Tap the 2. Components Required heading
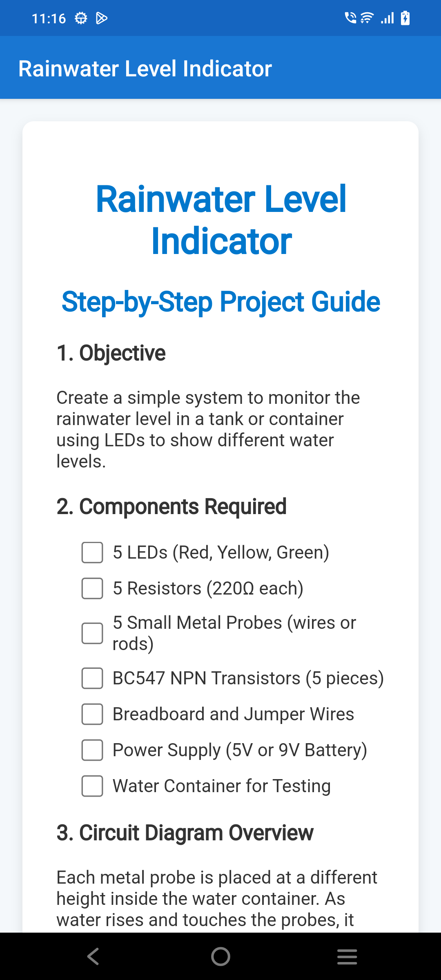The image size is (441, 980). pos(171,507)
